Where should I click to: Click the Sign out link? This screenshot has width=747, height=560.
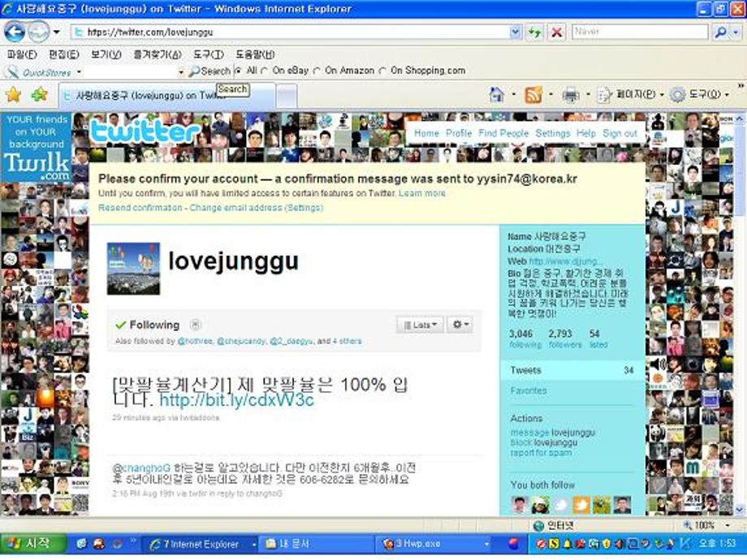click(x=620, y=133)
